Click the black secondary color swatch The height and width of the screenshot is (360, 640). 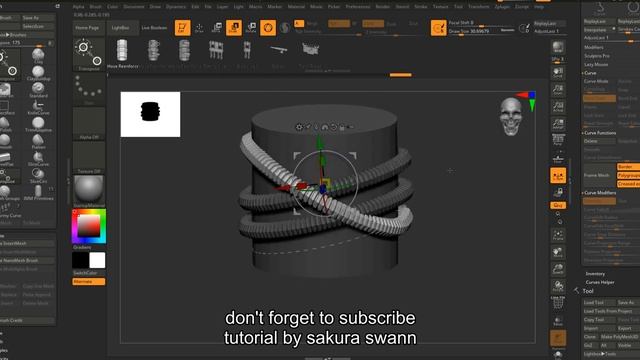click(80, 260)
